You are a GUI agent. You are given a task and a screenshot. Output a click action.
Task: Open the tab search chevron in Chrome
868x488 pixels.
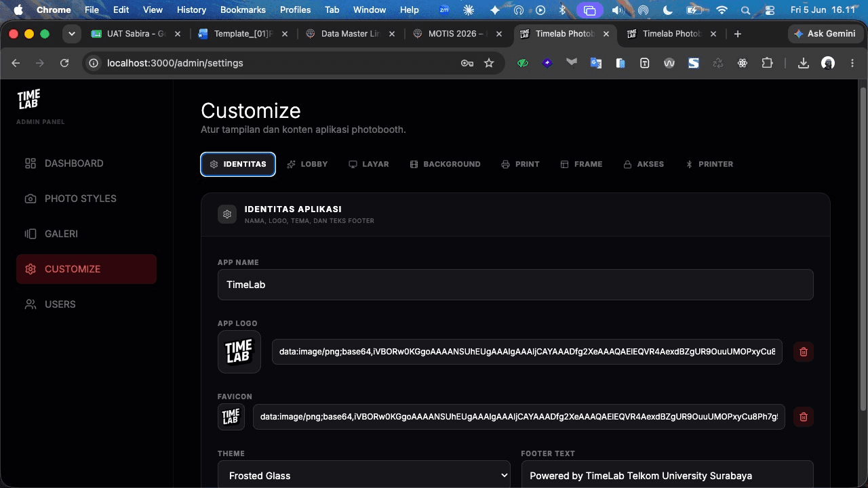tap(71, 34)
